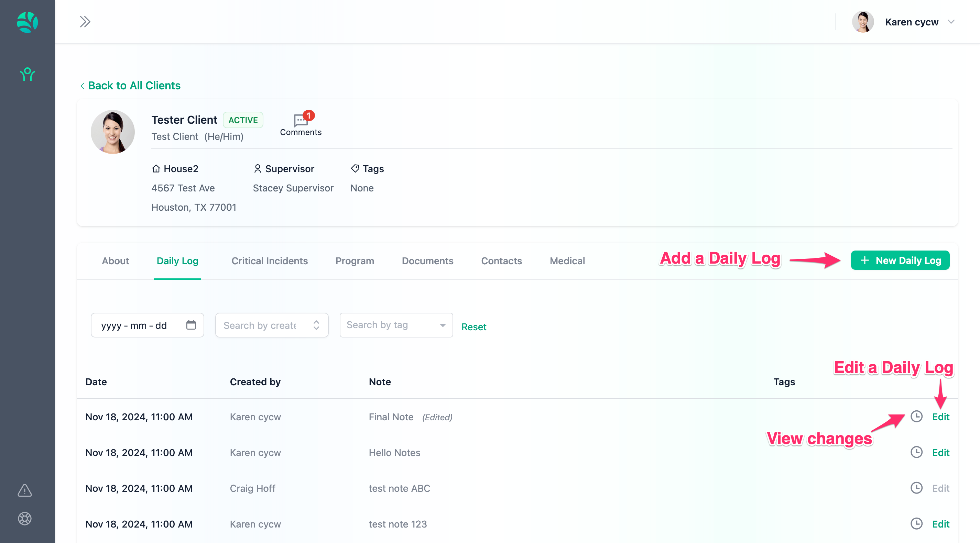Open calendar picker in date field
Viewport: 980px width, 543px height.
[x=191, y=325]
